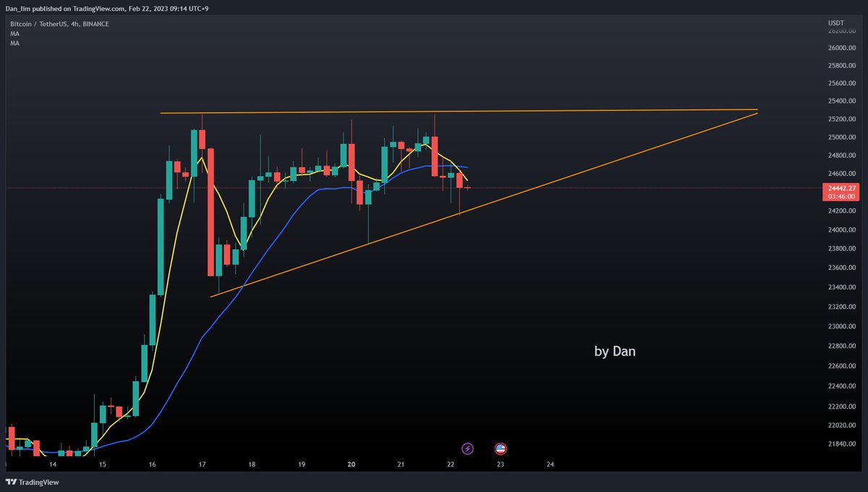Screen dimensions: 868x492
Task: Click the 22400.00 price axis label
Action: (841, 386)
